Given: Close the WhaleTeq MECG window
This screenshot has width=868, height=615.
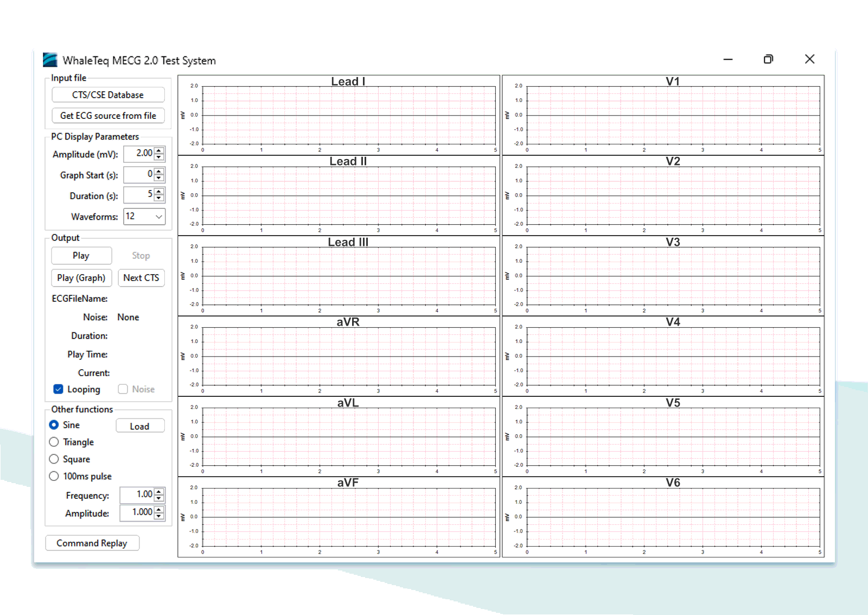Looking at the screenshot, I should pos(809,59).
